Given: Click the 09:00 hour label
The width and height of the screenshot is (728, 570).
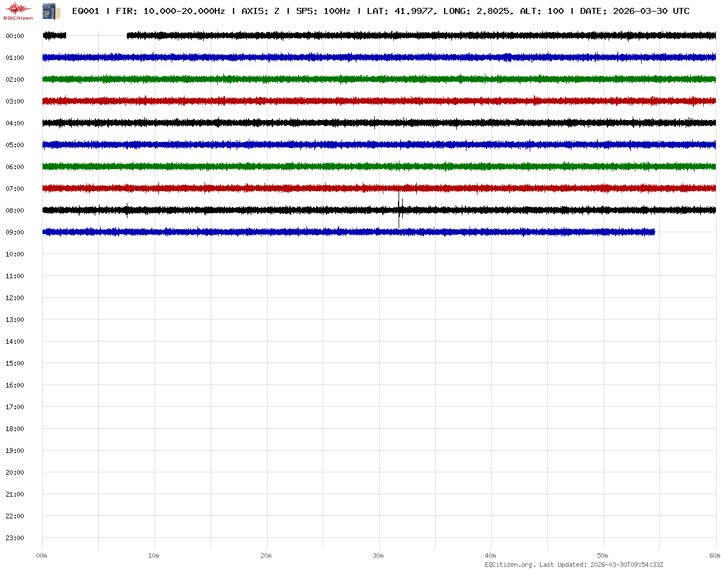Looking at the screenshot, I should click(x=15, y=232).
